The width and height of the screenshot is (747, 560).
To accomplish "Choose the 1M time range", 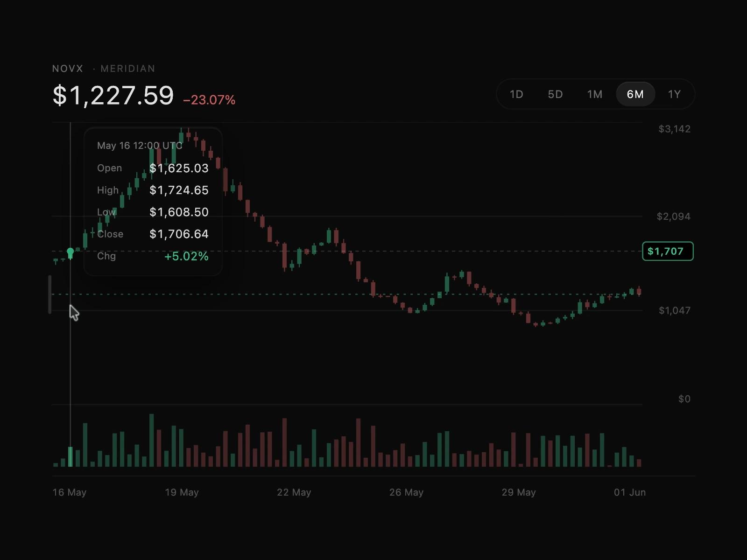I will click(594, 94).
